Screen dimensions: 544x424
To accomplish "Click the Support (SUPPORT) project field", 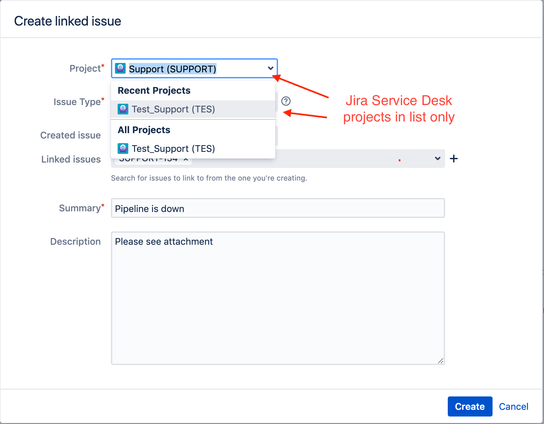I will point(194,68).
